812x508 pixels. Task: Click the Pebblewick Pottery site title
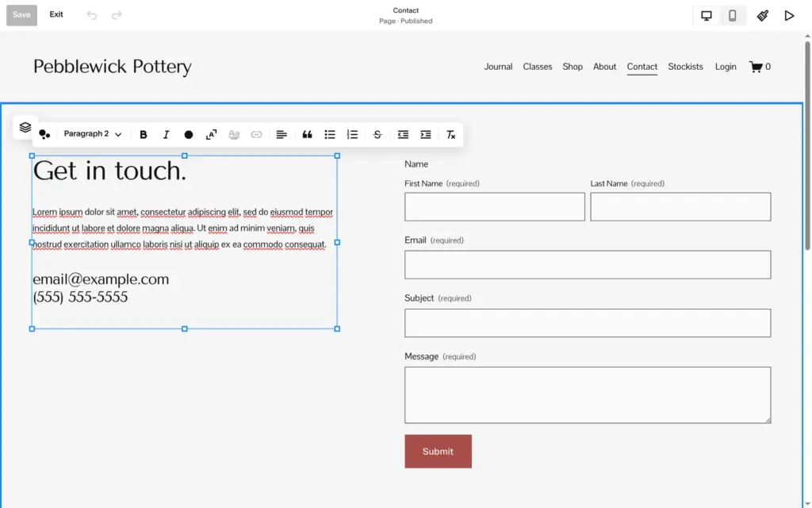tap(113, 67)
